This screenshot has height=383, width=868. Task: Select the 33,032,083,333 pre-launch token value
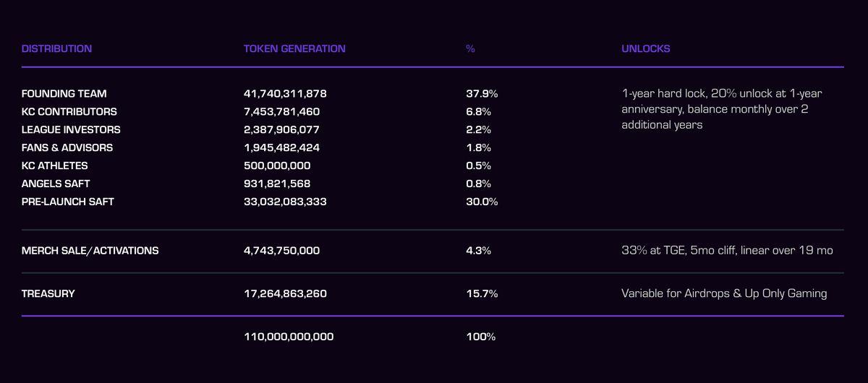coord(285,202)
